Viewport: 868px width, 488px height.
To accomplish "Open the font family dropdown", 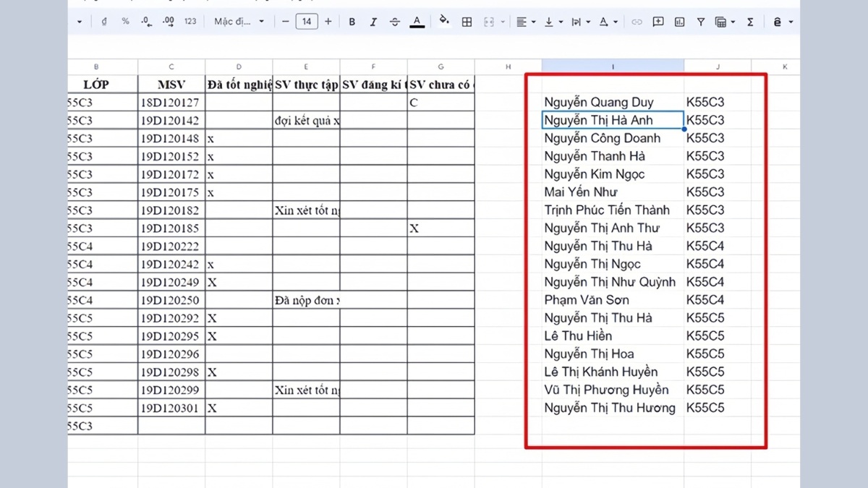I will [239, 22].
